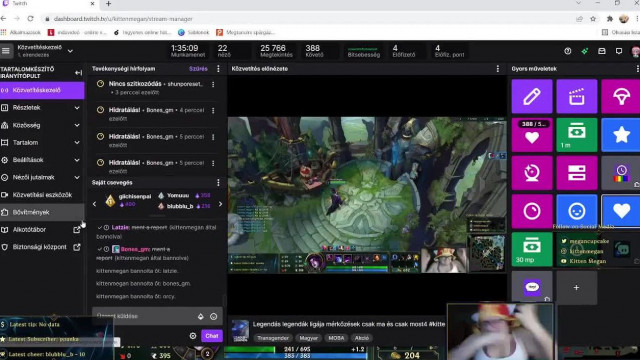Expand the Nézői jutalmak sidebar section
Screen dimensions: 640x360
(42, 178)
